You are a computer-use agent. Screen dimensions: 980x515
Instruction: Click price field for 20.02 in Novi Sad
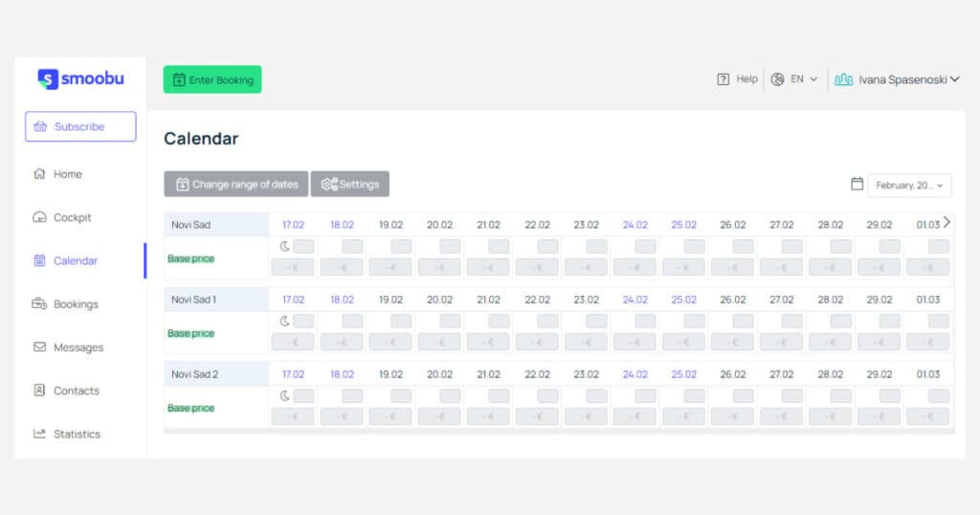(x=439, y=267)
